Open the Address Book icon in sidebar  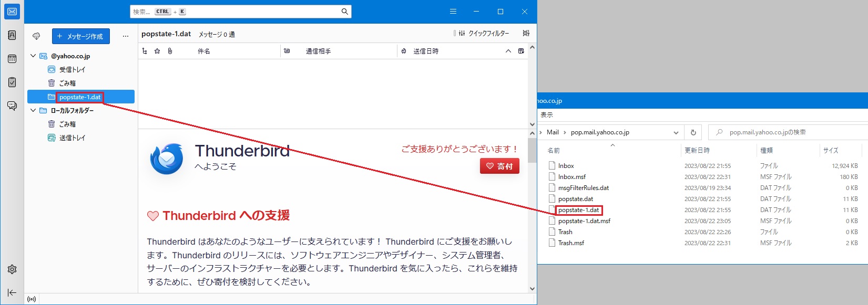point(12,35)
